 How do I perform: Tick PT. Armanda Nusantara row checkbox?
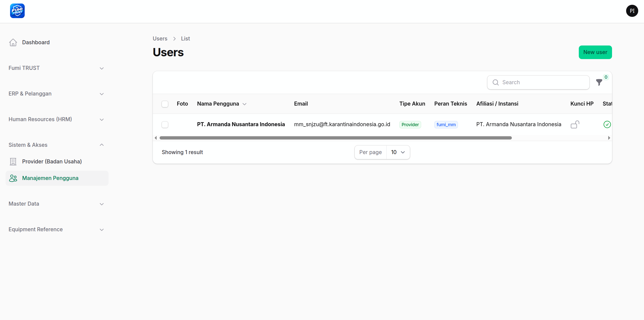165,124
